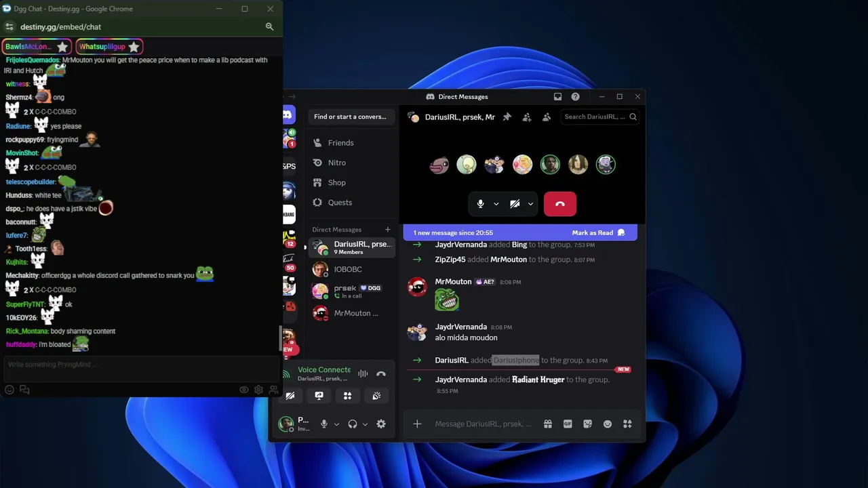Open the Discord inbox icon in title bar

557,97
